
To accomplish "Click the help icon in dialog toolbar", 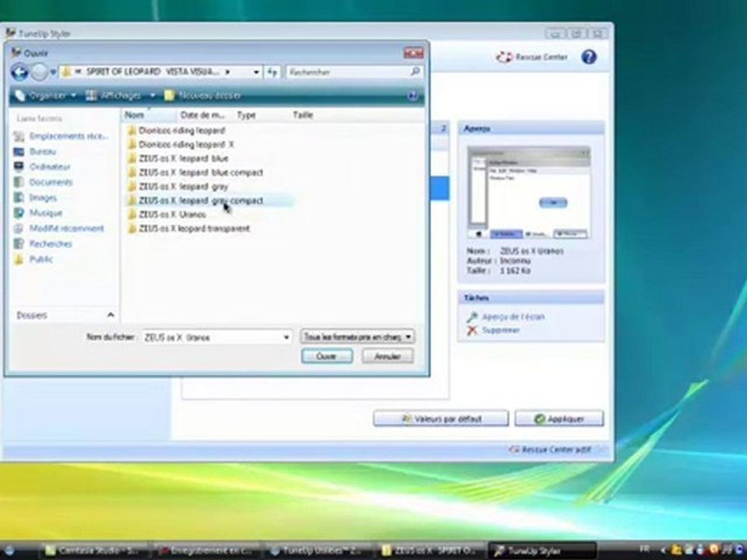I will pyautogui.click(x=413, y=96).
